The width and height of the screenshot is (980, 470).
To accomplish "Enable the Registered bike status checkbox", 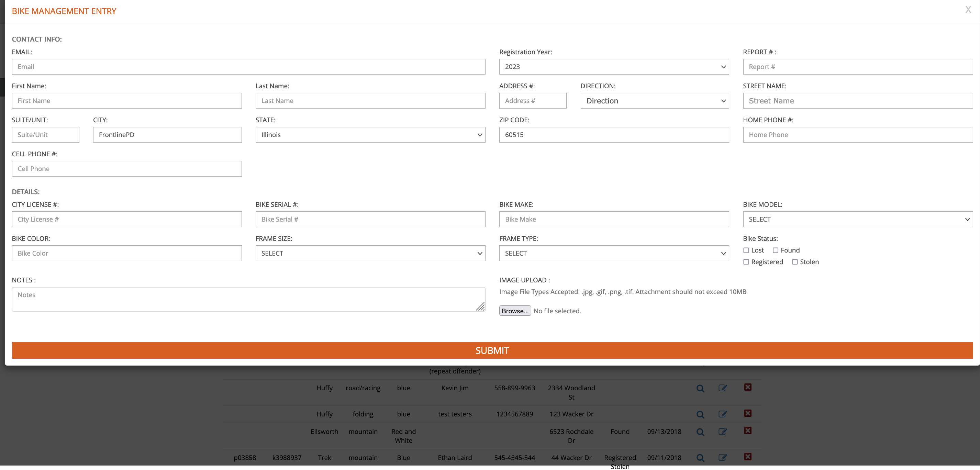I will point(746,262).
